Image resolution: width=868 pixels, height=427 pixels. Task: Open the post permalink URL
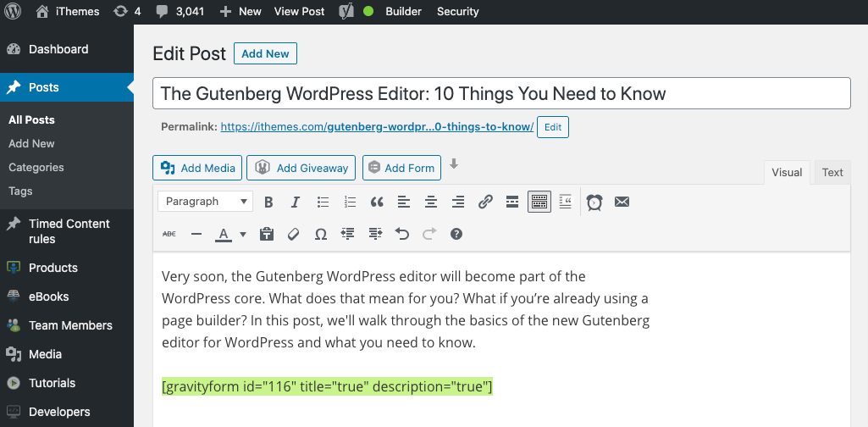377,127
